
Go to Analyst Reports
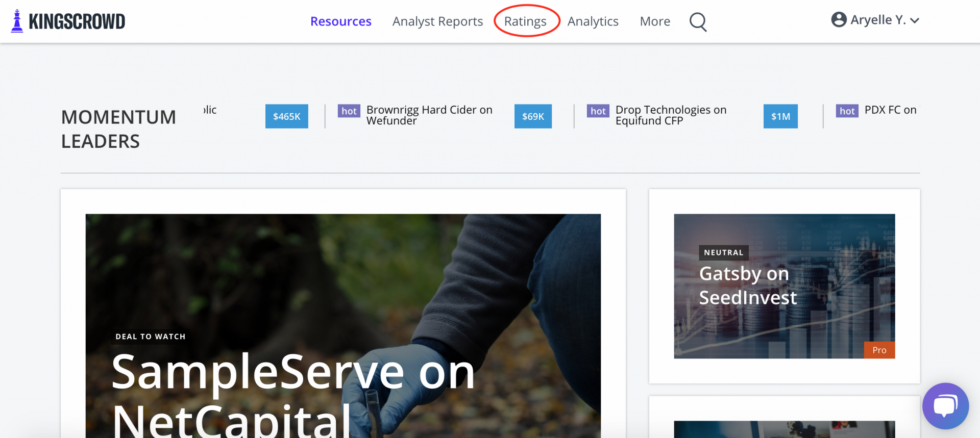(x=437, y=21)
